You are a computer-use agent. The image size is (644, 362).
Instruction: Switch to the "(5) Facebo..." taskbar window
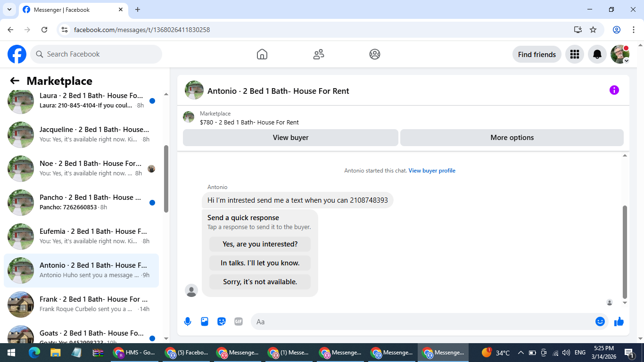186,353
